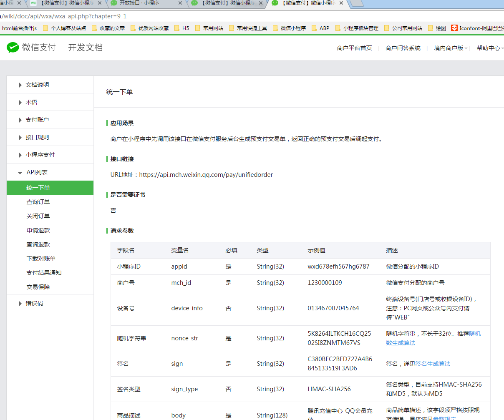
Task: Open the 公司常用网站 bookmark folder icon
Action: [387, 28]
